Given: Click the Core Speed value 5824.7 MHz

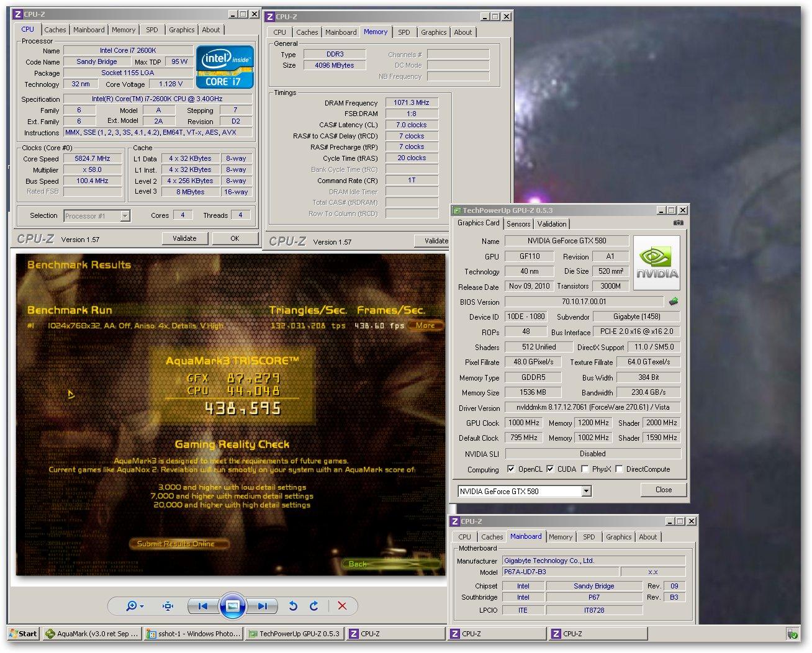Looking at the screenshot, I should (x=92, y=158).
